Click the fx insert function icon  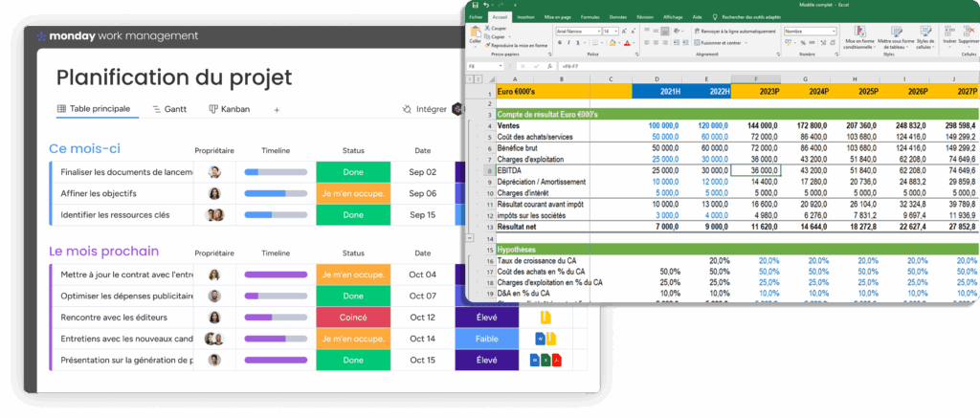pos(549,66)
